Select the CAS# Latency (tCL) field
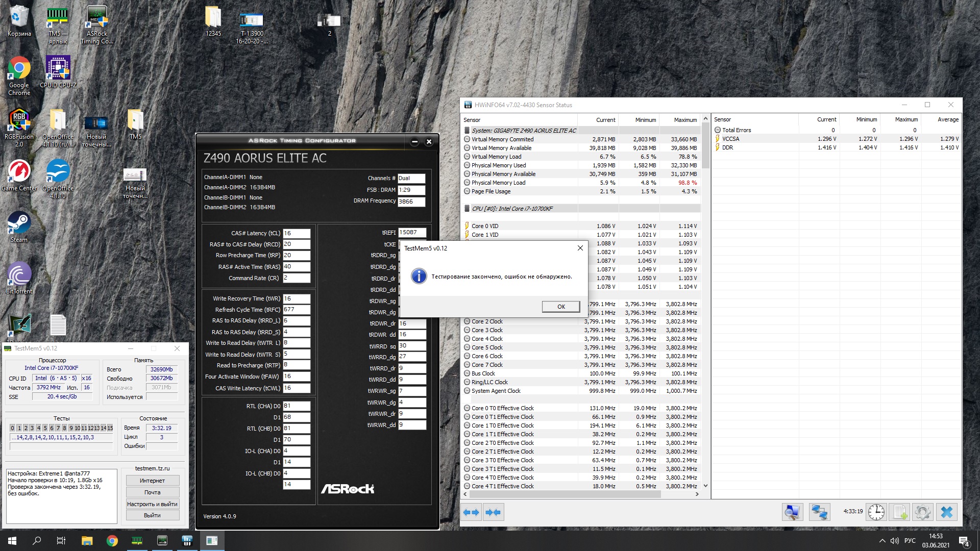 [x=297, y=233]
